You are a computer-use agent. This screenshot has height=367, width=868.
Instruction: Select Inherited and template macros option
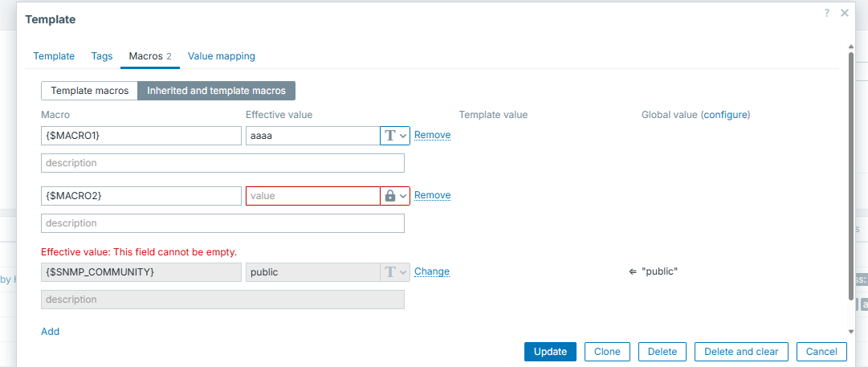pos(216,91)
